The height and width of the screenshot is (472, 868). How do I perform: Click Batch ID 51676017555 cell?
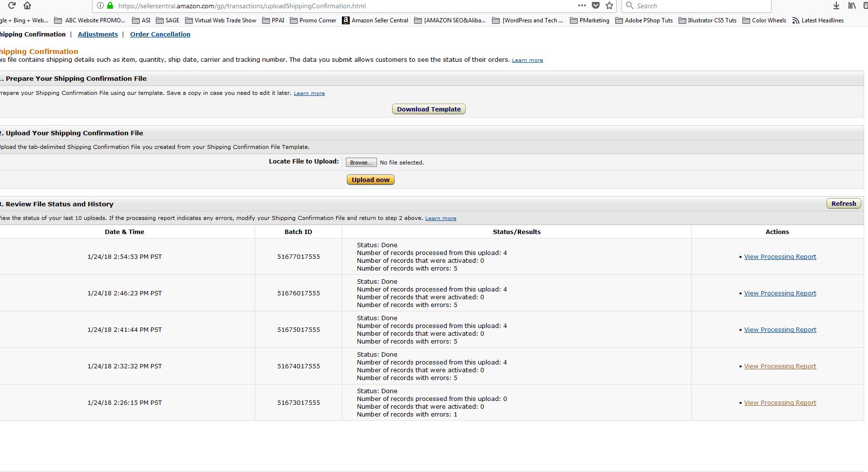point(299,293)
